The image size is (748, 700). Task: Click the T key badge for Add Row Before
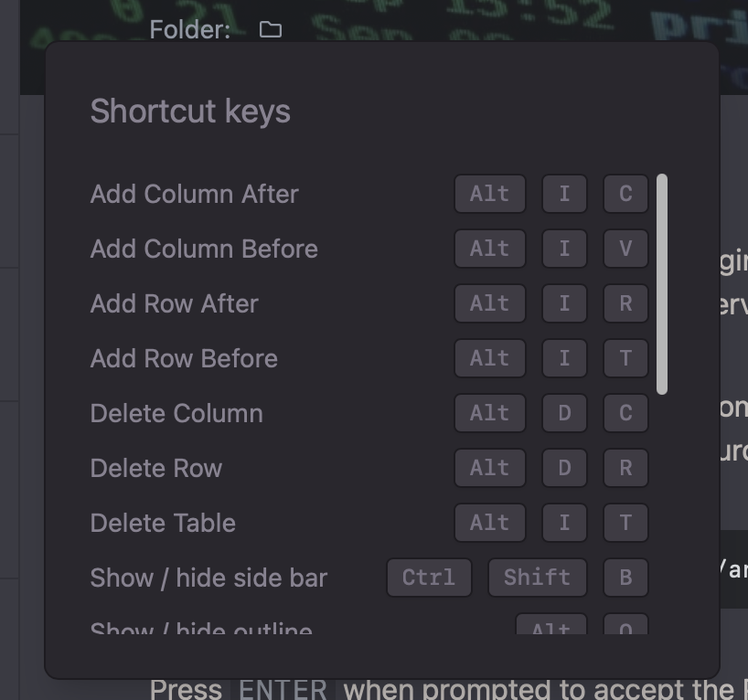pyautogui.click(x=625, y=358)
